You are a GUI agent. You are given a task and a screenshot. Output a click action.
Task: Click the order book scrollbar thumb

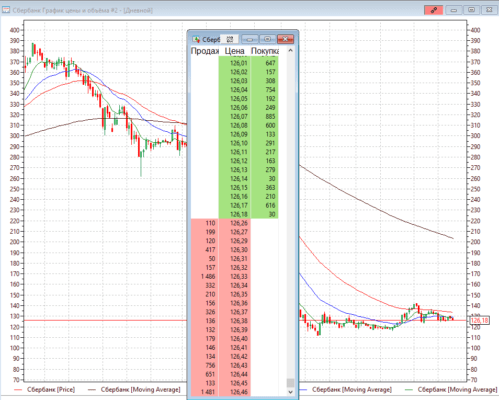point(290,382)
